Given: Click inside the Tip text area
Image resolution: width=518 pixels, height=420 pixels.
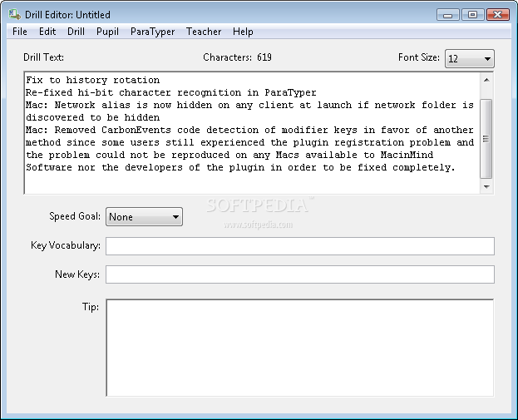Looking at the screenshot, I should point(300,348).
